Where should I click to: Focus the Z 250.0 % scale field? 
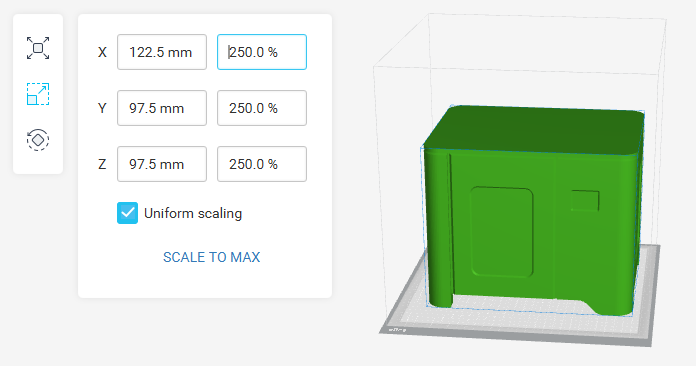(262, 164)
